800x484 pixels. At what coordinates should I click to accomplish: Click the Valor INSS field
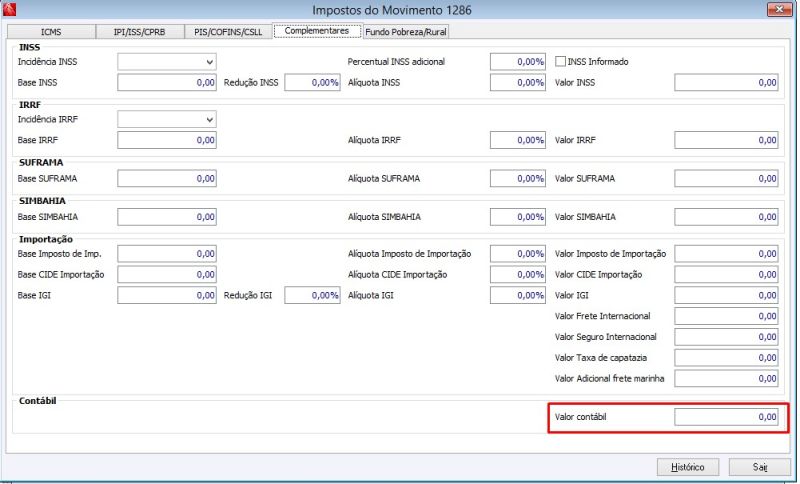tap(727, 83)
